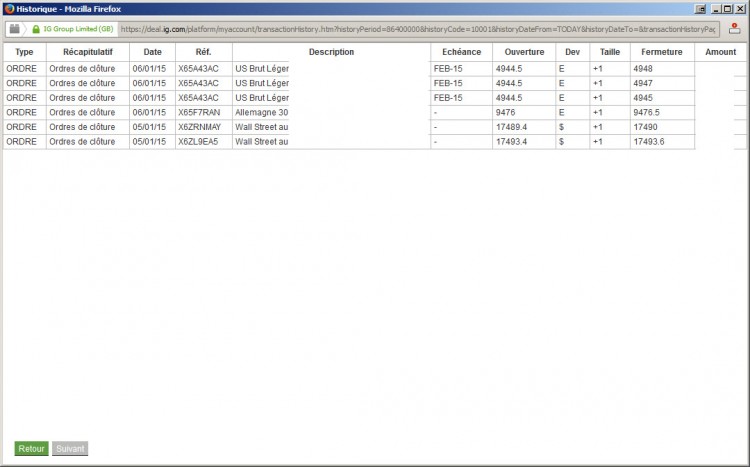Image resolution: width=750 pixels, height=467 pixels.
Task: Click the closing price 9476.5 cell
Action: [662, 112]
